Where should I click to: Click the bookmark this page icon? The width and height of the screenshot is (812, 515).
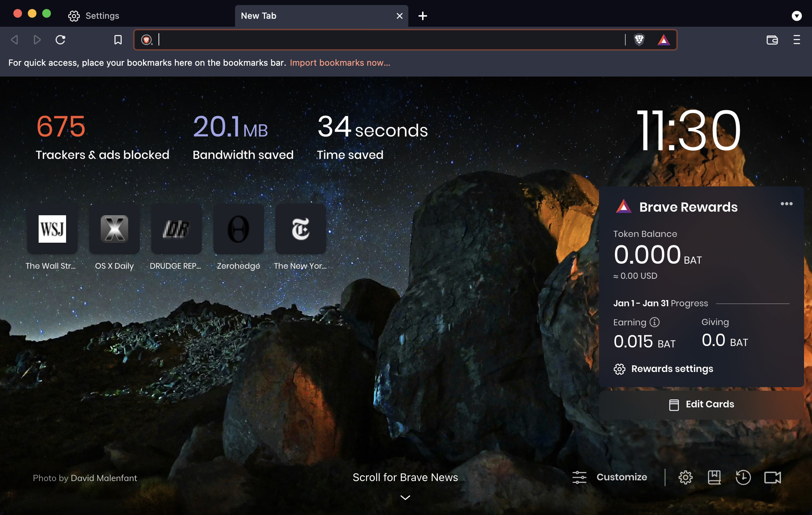118,40
